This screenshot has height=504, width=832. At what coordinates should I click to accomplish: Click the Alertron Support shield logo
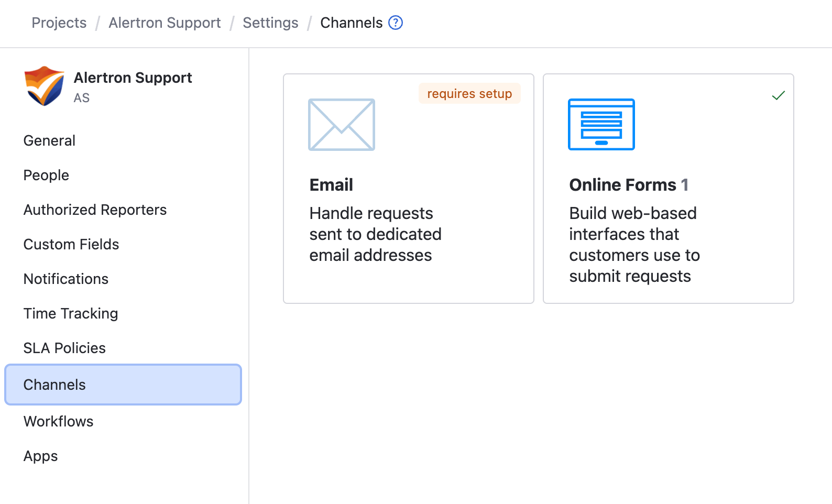tap(45, 86)
